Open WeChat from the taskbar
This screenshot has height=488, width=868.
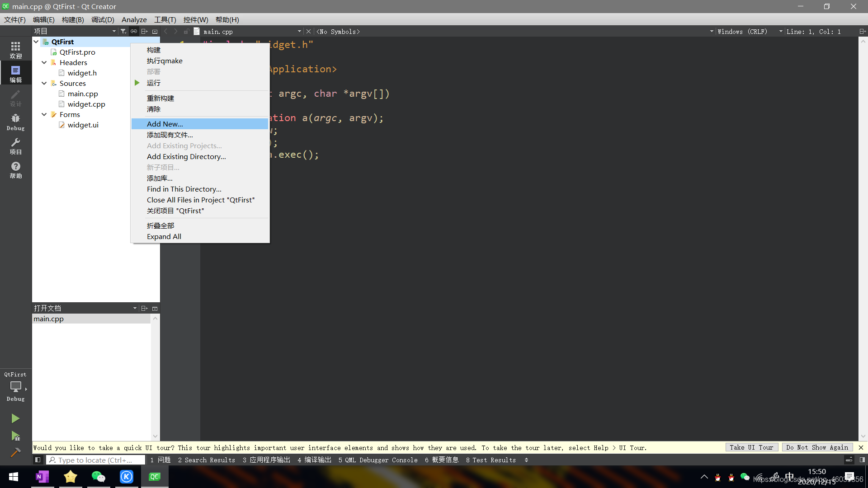coord(98,477)
